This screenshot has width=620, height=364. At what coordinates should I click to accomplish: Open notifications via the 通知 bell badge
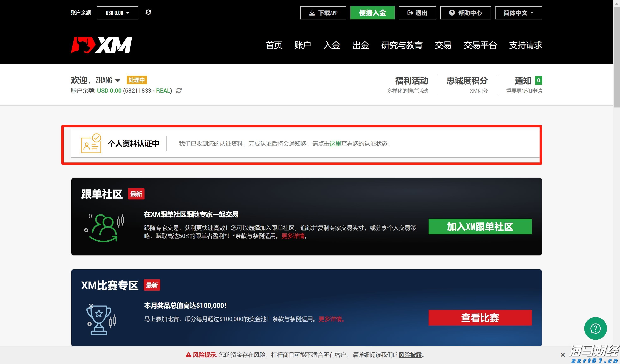(539, 80)
